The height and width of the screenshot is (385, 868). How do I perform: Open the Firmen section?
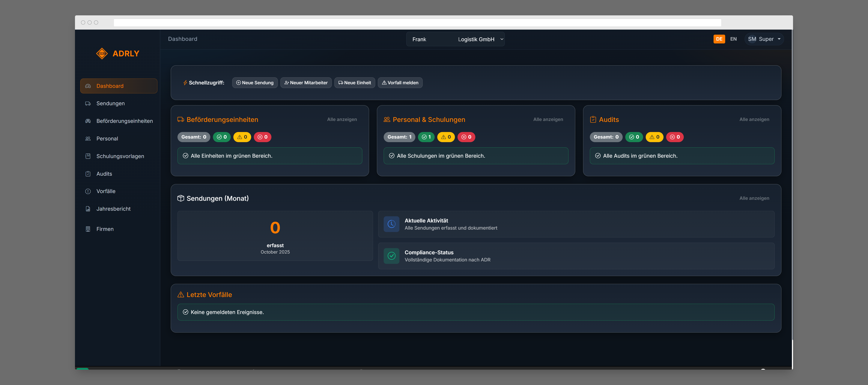(x=105, y=229)
